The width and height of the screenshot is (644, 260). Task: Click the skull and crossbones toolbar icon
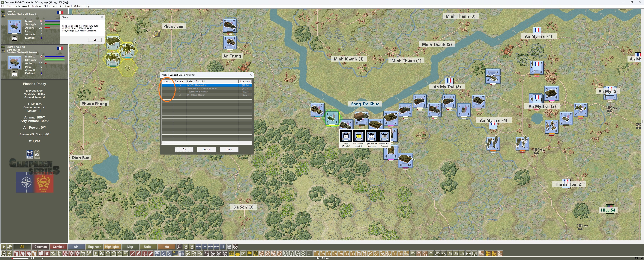96,253
